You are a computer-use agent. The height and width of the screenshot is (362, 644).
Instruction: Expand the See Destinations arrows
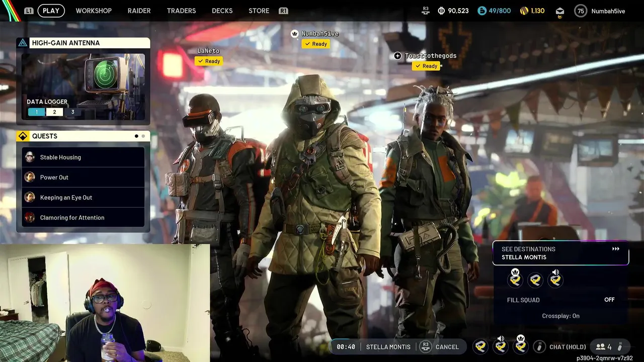(616, 249)
